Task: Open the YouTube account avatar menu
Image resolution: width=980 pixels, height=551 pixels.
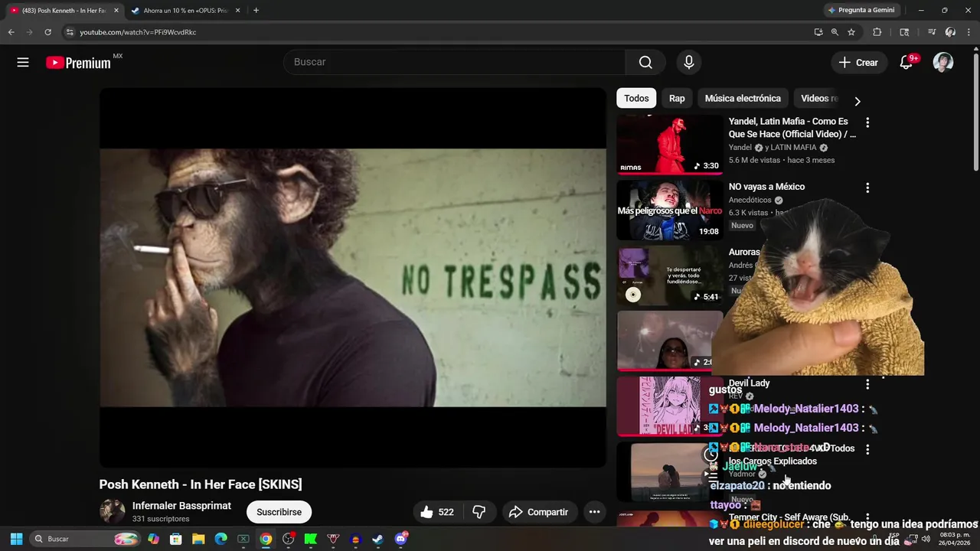Action: [x=943, y=63]
